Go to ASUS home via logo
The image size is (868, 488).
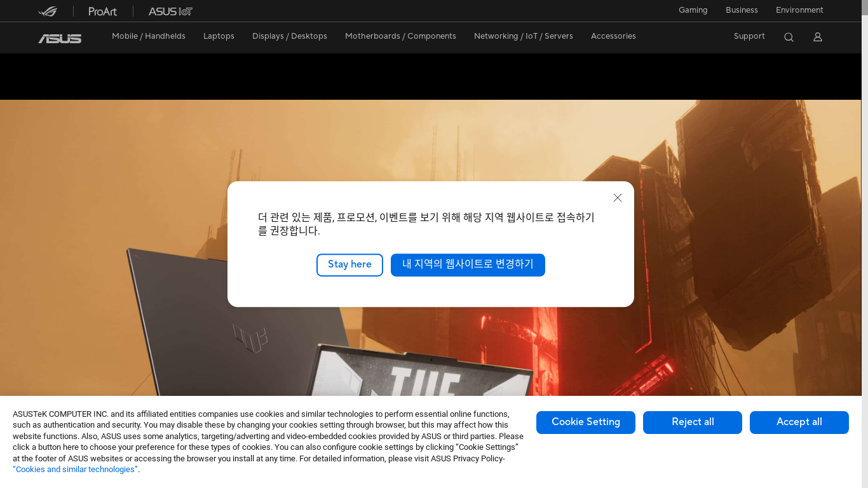[60, 39]
